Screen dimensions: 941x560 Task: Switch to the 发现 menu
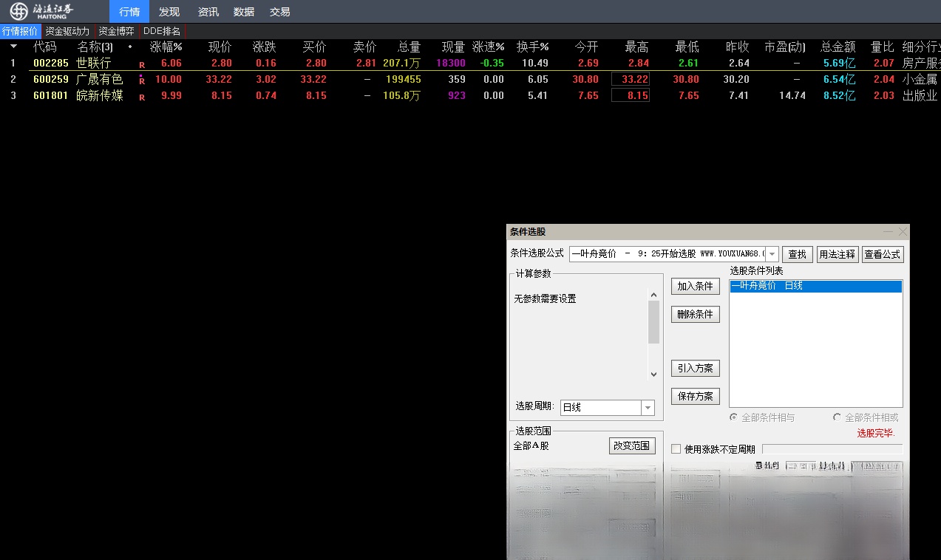pyautogui.click(x=169, y=11)
